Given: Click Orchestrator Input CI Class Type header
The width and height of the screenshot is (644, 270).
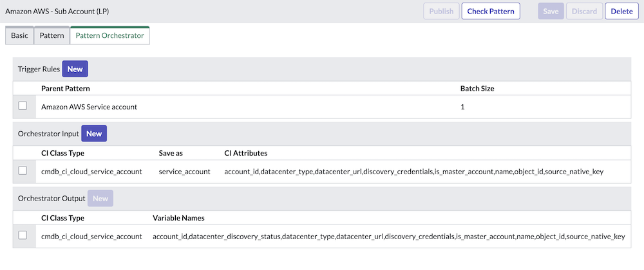Looking at the screenshot, I should 63,153.
